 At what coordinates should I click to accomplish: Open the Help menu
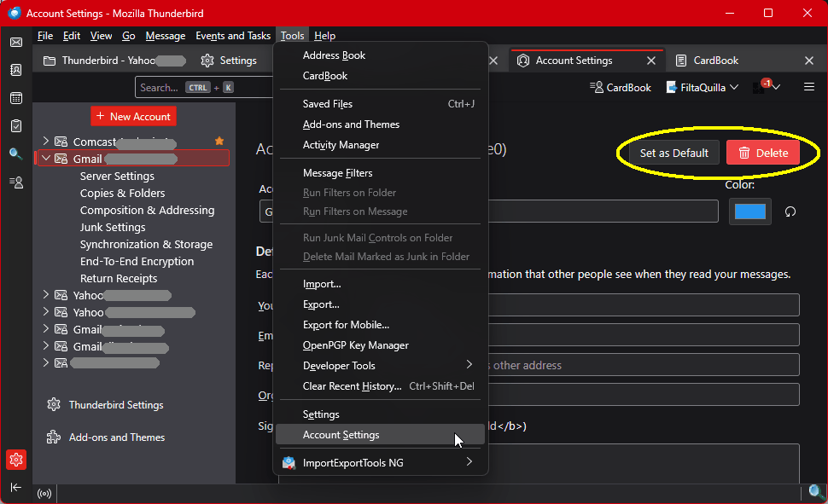tap(324, 35)
